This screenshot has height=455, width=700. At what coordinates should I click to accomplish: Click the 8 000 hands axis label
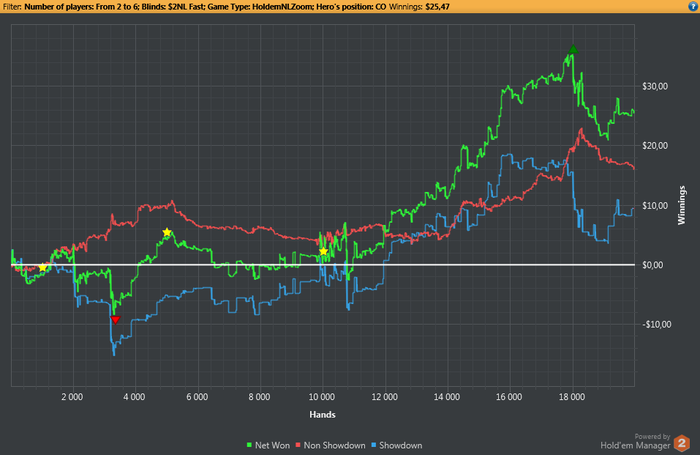[259, 397]
